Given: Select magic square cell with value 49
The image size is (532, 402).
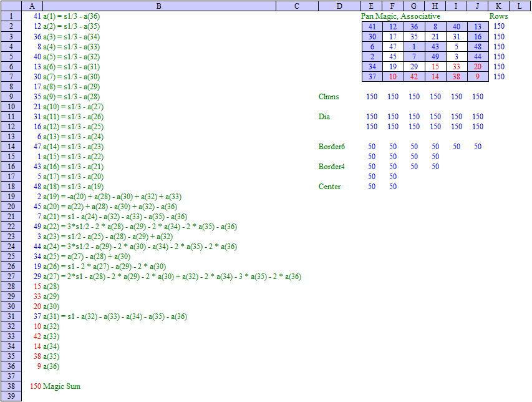Looking at the screenshot, I should tap(435, 56).
